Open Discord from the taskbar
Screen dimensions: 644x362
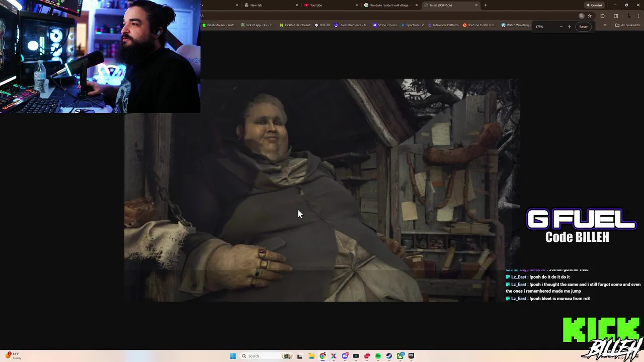click(345, 356)
